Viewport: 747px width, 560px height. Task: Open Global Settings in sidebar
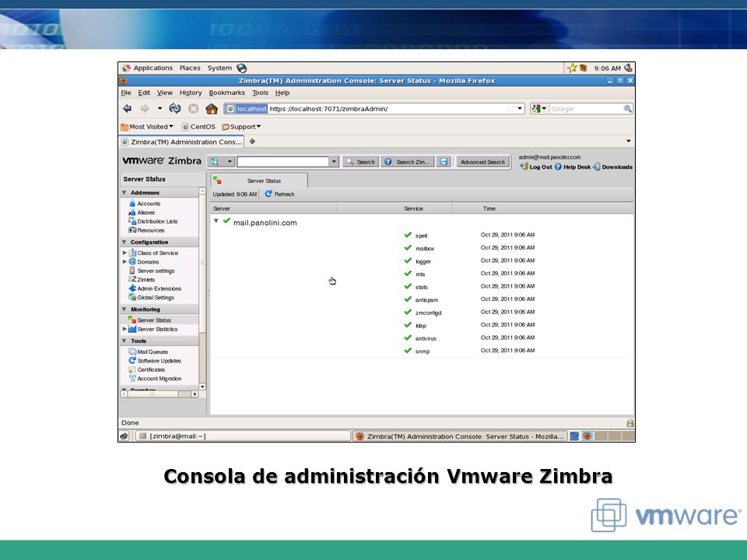click(156, 298)
